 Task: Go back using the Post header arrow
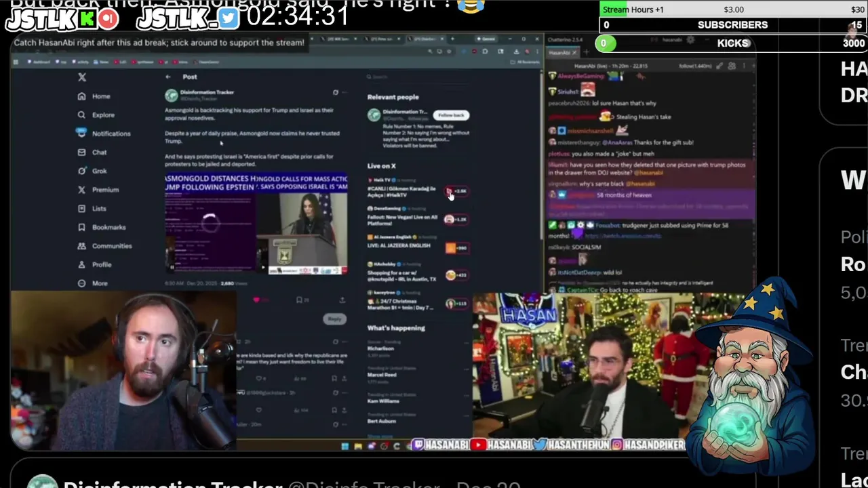click(x=168, y=77)
